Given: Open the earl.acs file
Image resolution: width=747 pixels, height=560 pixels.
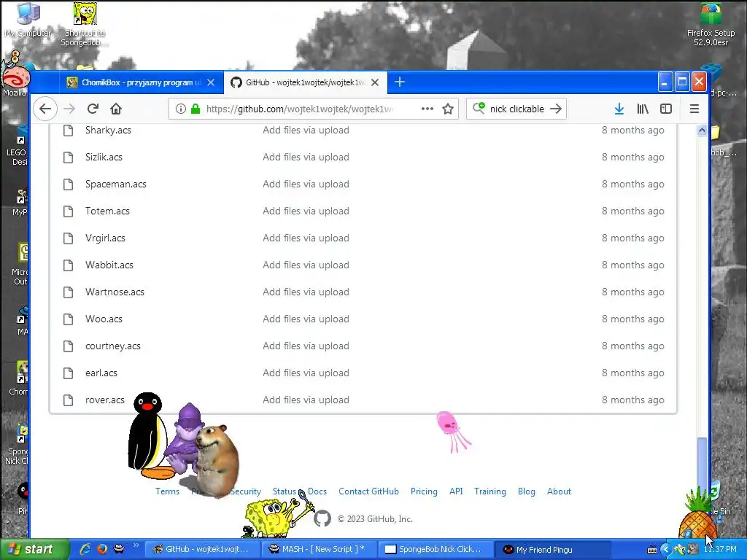Looking at the screenshot, I should 101,373.
